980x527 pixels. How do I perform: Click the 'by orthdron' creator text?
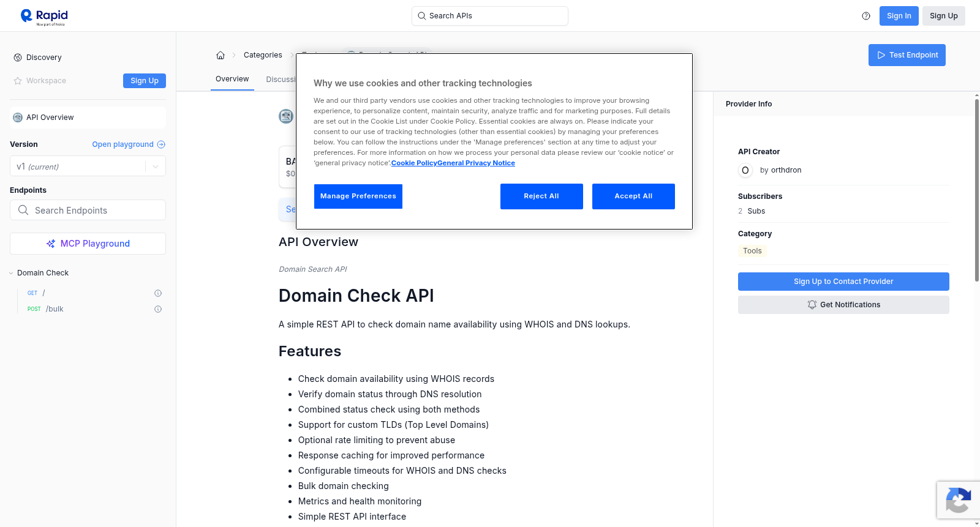[x=780, y=170]
